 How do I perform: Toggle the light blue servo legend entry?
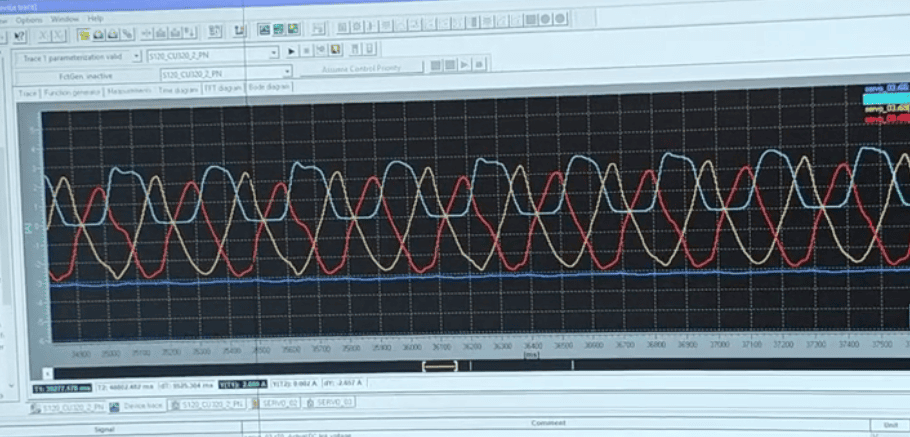pos(884,88)
